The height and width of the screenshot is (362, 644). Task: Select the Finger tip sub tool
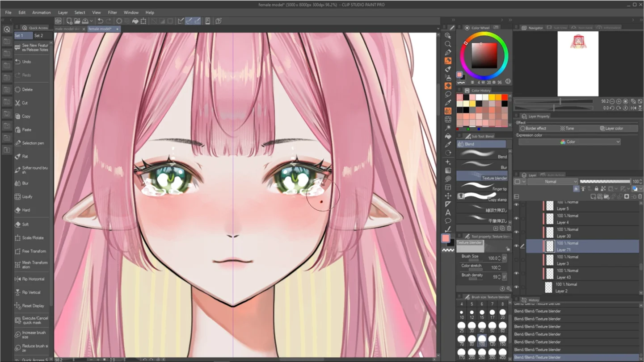click(482, 187)
